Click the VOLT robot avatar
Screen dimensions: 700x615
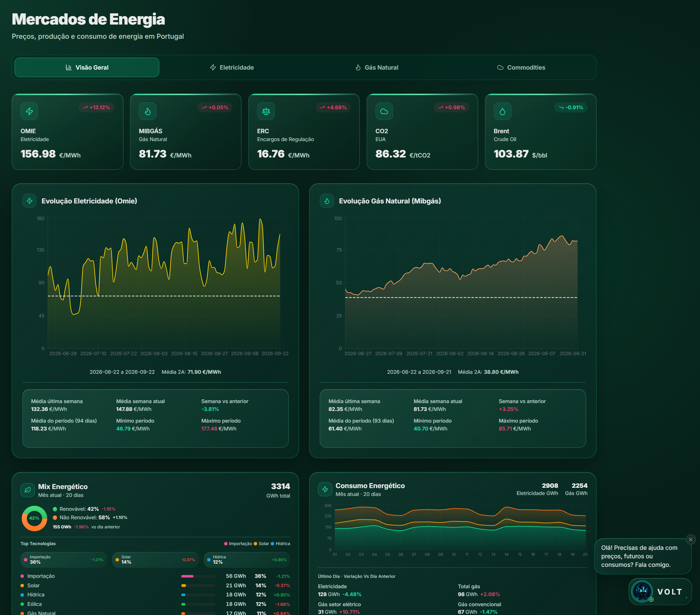(642, 591)
